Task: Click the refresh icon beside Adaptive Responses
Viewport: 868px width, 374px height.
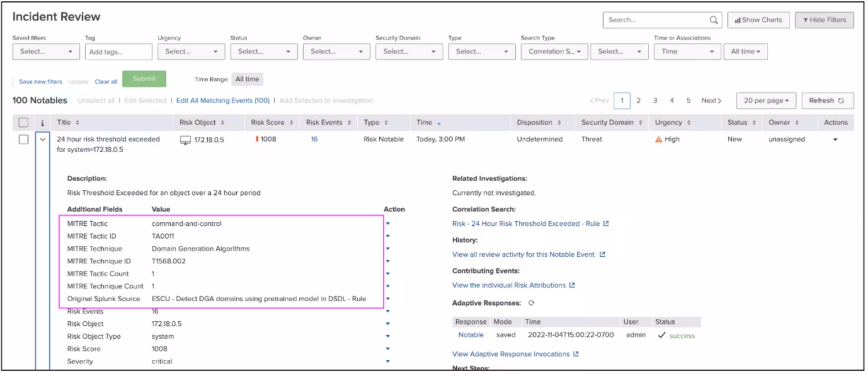Action: click(532, 303)
